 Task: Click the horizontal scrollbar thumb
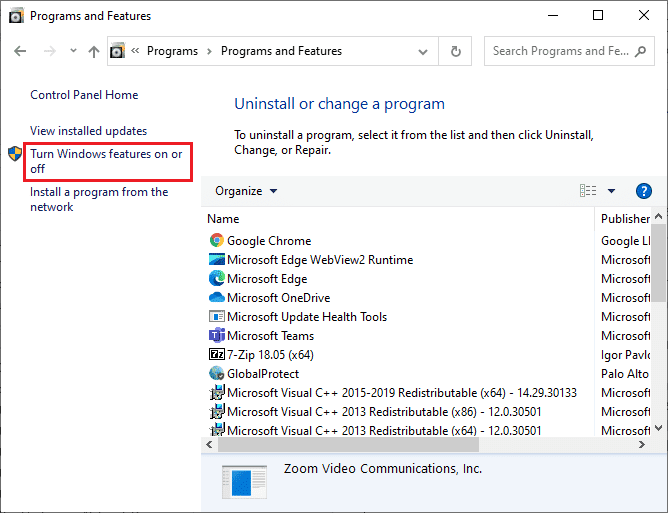pyautogui.click(x=348, y=444)
